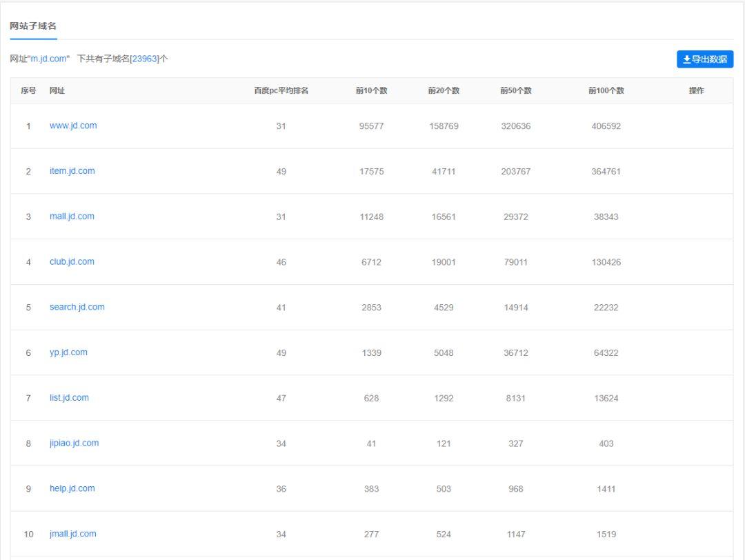The image size is (745, 560).
Task: Select the value 17575 in item.jd.com row
Action: [x=372, y=172]
